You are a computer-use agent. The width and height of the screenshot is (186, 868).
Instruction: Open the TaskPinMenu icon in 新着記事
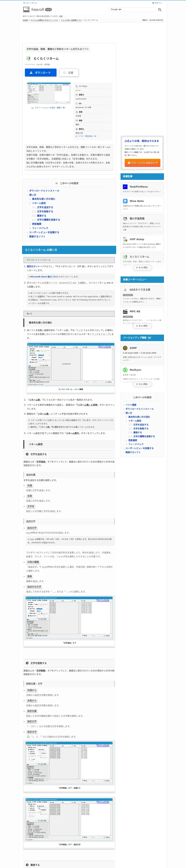click(x=125, y=187)
